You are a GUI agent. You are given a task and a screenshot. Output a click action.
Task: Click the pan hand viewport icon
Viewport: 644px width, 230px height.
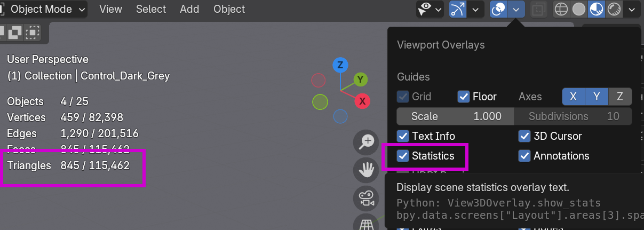[x=367, y=170]
